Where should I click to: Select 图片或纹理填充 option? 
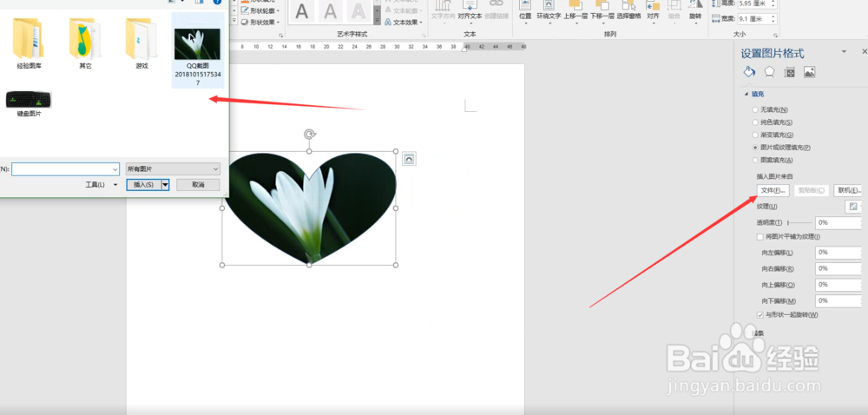[x=781, y=148]
